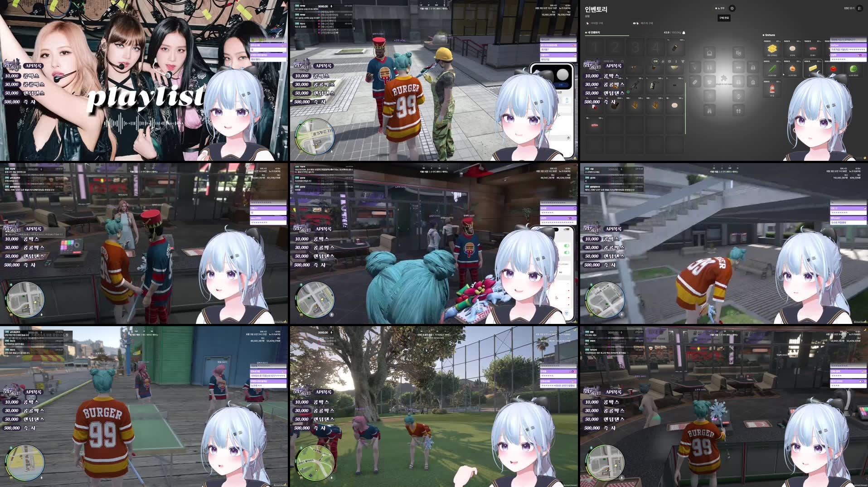Click clothing filter icon in inventory
This screenshot has height=487, width=868.
[683, 61]
